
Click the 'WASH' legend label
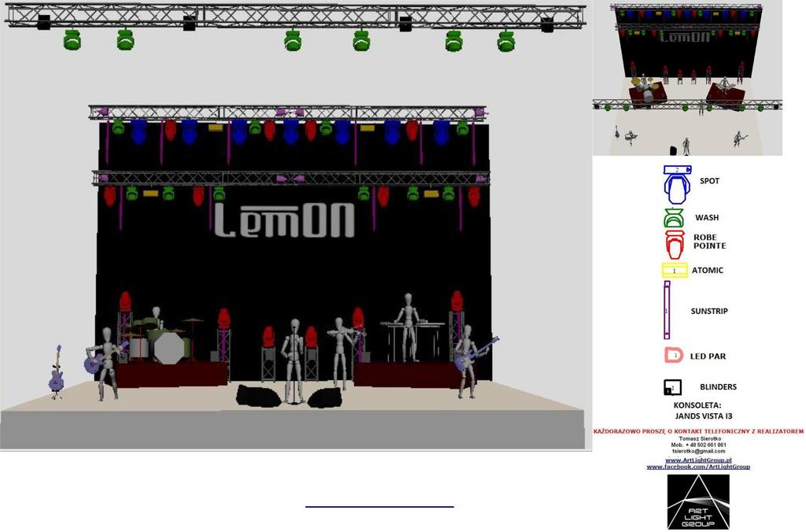tap(707, 217)
